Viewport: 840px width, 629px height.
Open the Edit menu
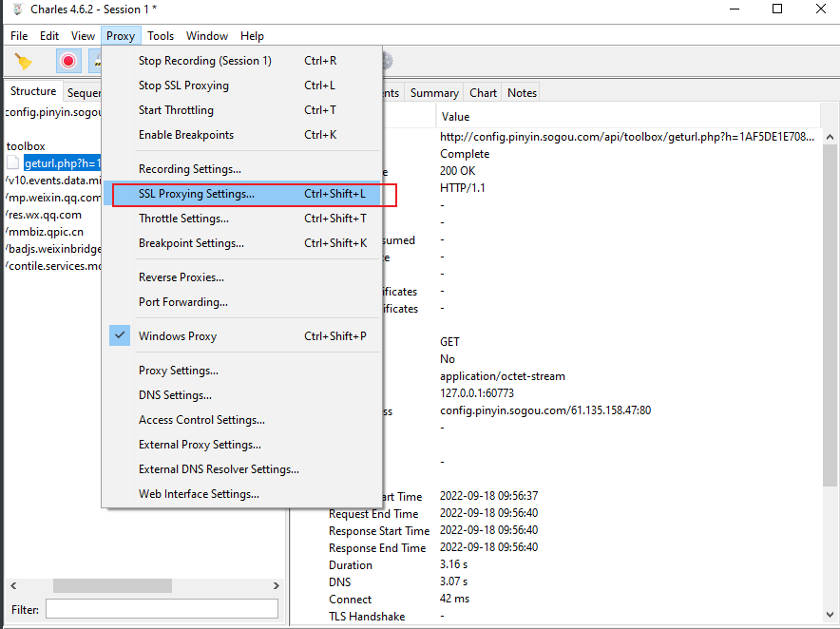coord(48,36)
